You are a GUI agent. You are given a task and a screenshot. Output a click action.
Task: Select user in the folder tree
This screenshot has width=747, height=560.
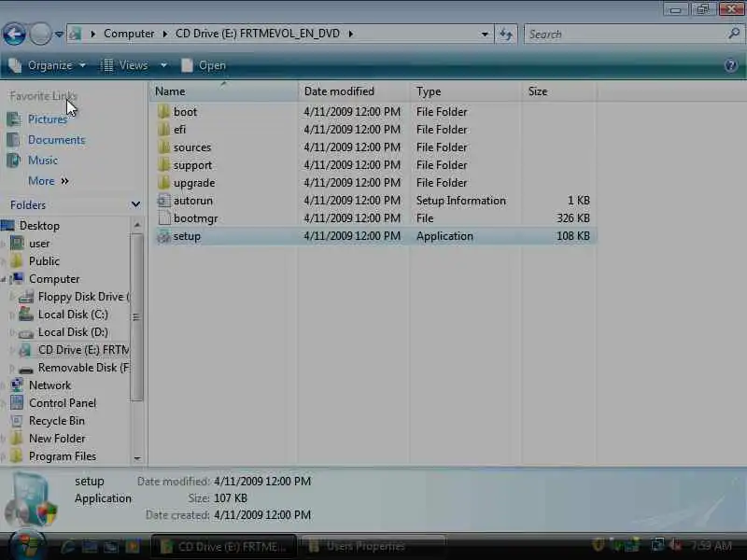(39, 244)
